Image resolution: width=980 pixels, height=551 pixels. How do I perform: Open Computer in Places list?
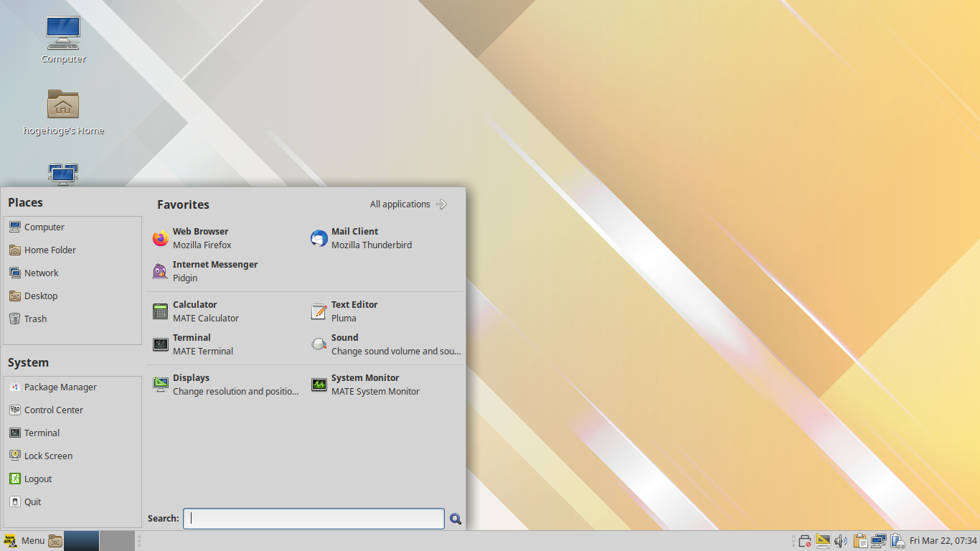(x=72, y=227)
